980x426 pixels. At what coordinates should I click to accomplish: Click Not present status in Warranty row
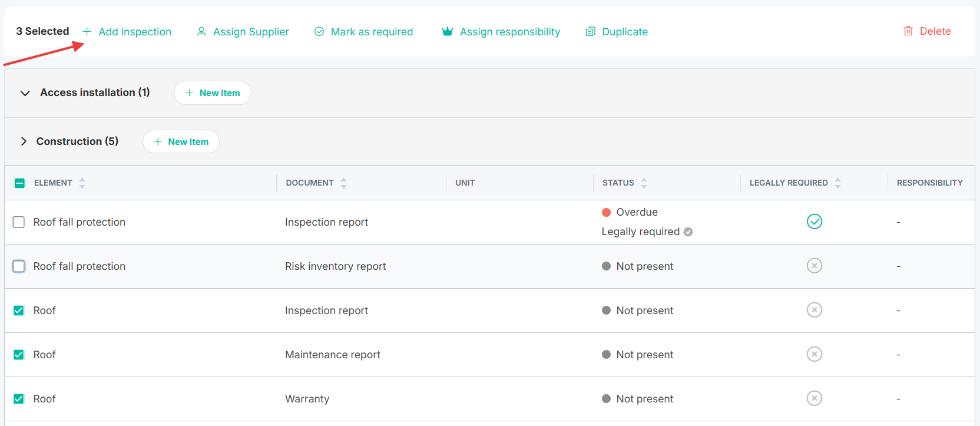pos(645,399)
